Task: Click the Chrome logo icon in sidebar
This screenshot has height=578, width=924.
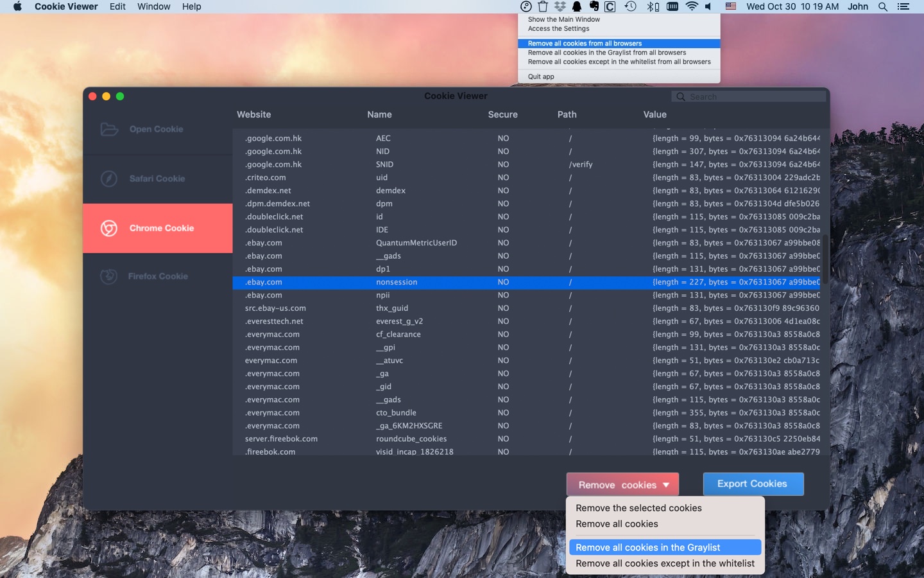Action: 109,228
